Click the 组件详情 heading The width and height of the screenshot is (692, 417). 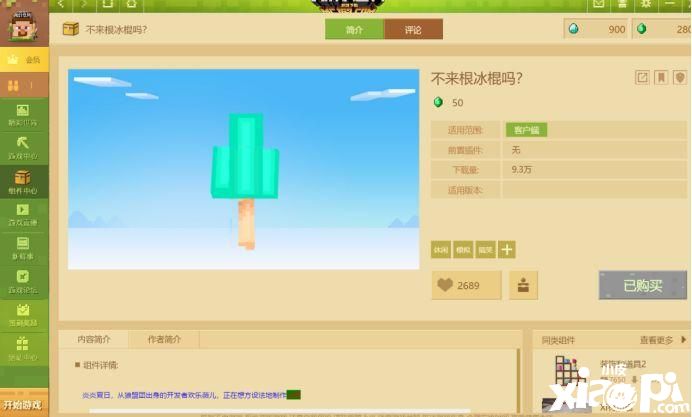[100, 365]
